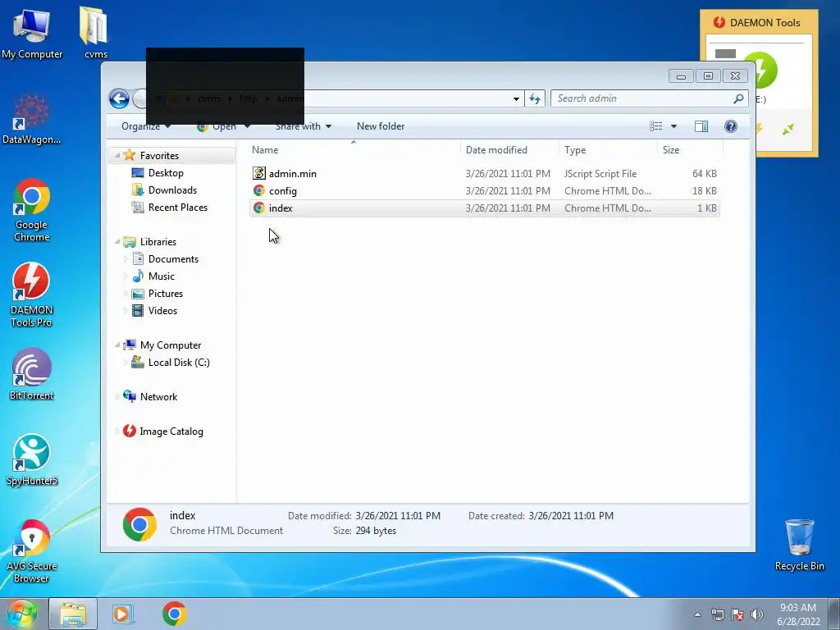
Task: Launch DAEMON Tools Pro desktop shortcut
Action: (x=32, y=294)
